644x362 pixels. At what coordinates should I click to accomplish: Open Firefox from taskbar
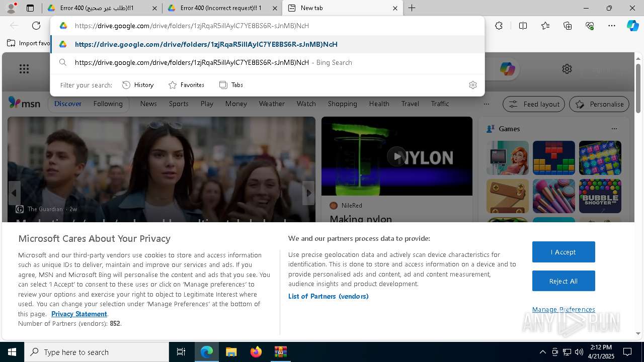pyautogui.click(x=256, y=352)
